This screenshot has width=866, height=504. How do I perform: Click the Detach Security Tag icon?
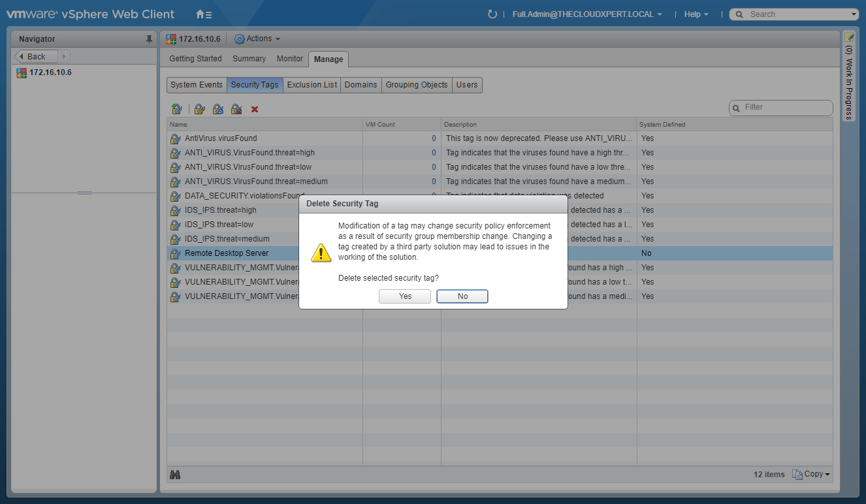[x=236, y=109]
